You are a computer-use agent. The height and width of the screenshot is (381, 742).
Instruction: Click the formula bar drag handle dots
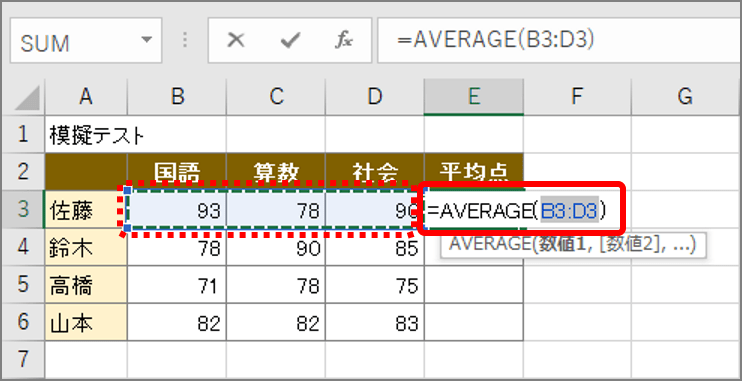click(x=185, y=41)
